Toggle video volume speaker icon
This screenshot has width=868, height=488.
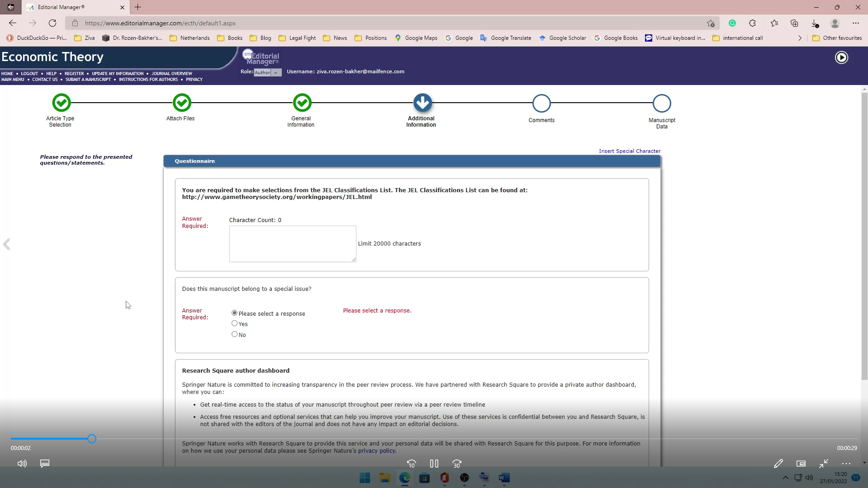point(22,464)
